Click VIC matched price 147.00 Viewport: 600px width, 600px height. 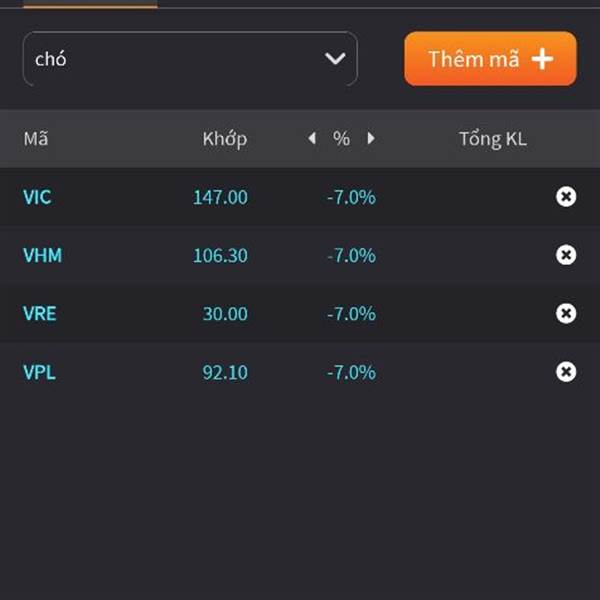click(220, 197)
